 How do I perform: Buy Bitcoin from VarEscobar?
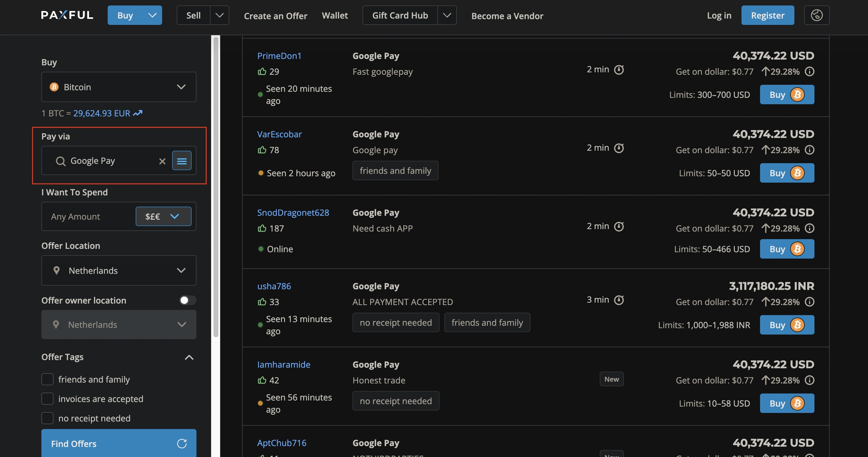pos(787,173)
